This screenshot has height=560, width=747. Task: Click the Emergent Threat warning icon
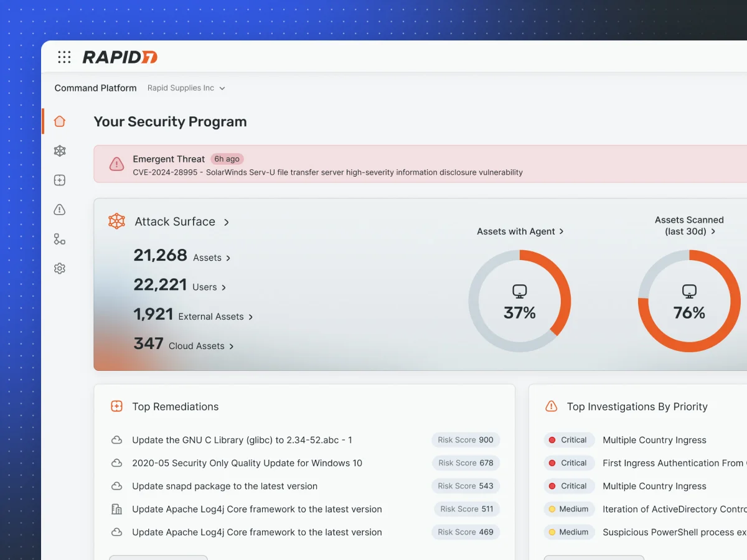(116, 164)
